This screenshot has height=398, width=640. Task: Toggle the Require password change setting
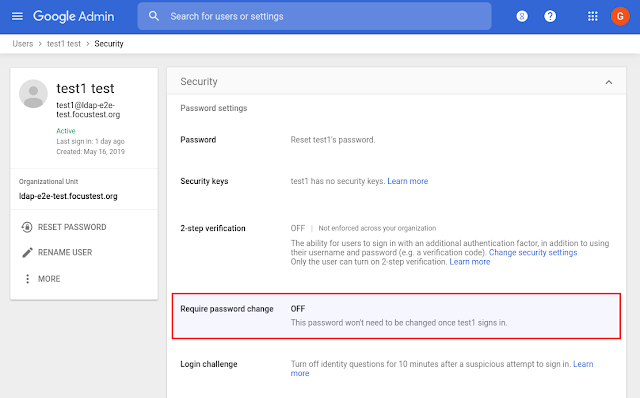[x=396, y=316]
